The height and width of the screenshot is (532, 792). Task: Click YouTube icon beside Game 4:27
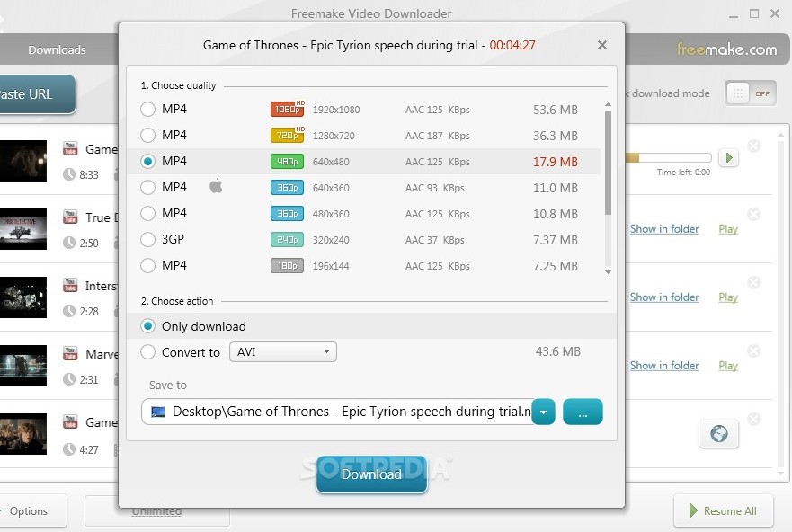(70, 421)
